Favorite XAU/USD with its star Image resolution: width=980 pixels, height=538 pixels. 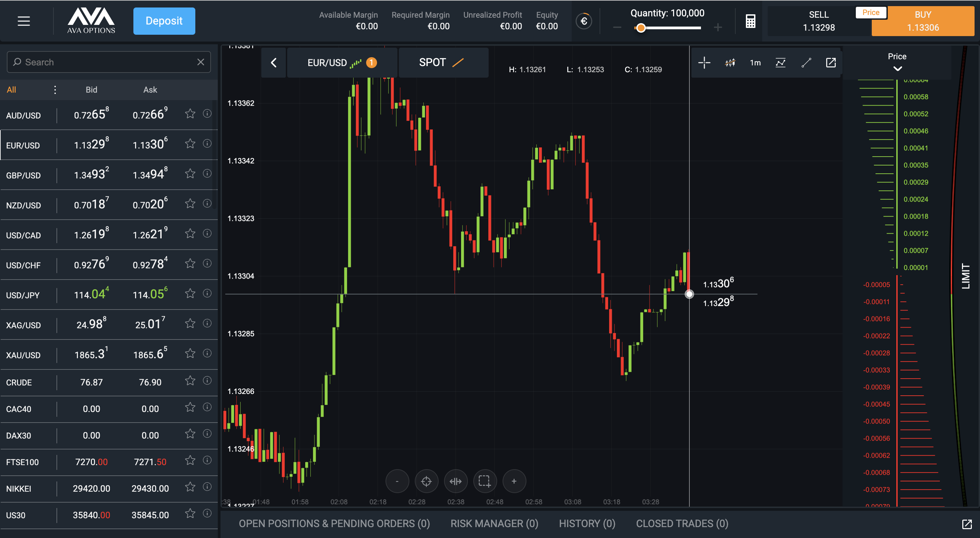[x=190, y=353]
